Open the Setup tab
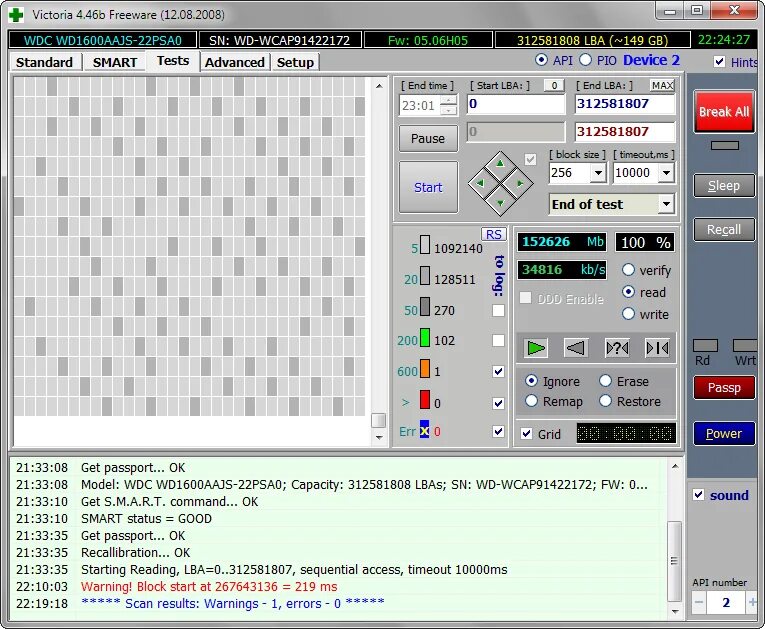The image size is (765, 629). coord(295,62)
